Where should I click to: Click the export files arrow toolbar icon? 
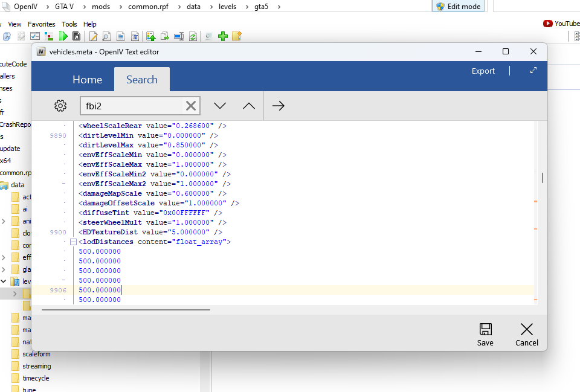(x=165, y=36)
